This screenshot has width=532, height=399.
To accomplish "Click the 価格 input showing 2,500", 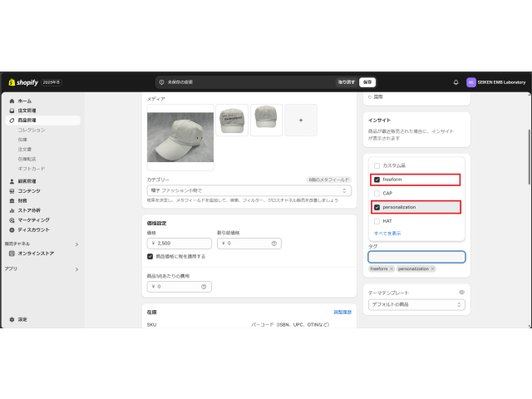I will [x=180, y=244].
